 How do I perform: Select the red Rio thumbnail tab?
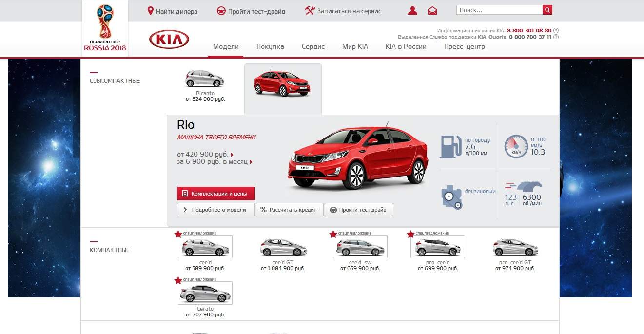click(x=283, y=89)
